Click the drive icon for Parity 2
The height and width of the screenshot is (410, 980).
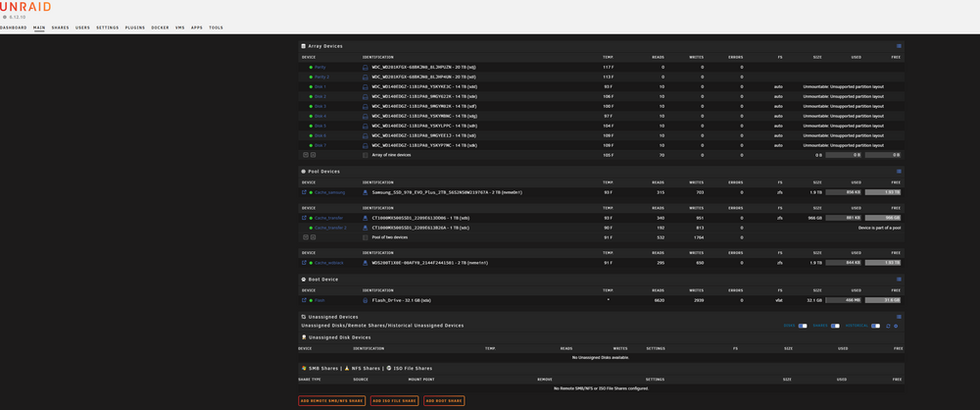pos(366,77)
